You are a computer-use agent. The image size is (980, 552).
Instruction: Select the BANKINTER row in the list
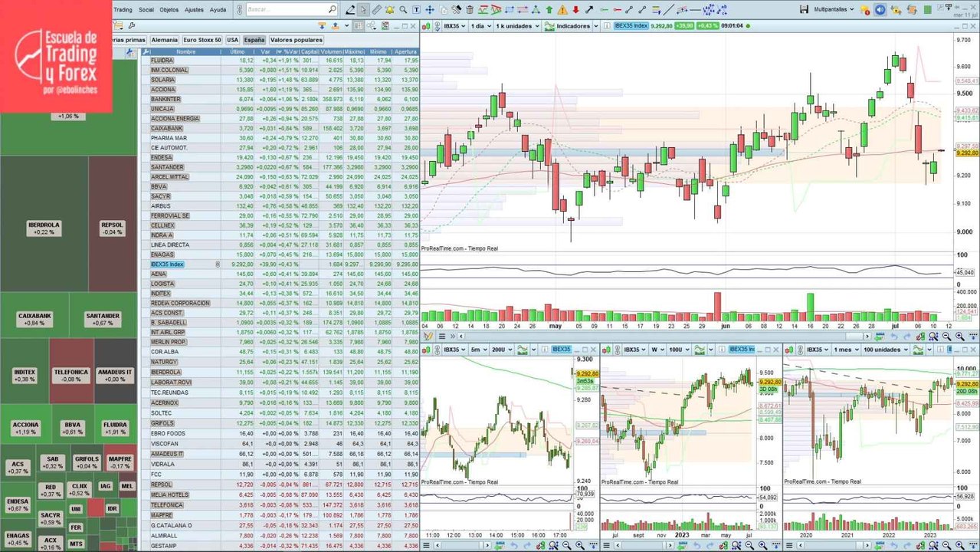click(280, 99)
